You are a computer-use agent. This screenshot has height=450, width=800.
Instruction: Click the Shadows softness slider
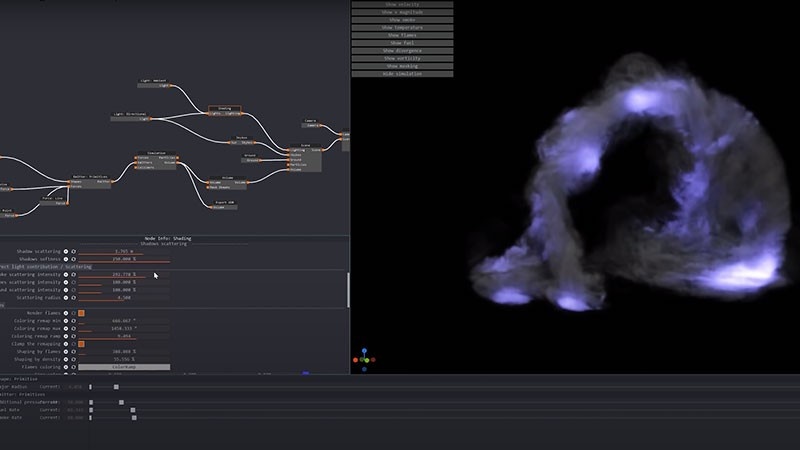click(x=124, y=259)
